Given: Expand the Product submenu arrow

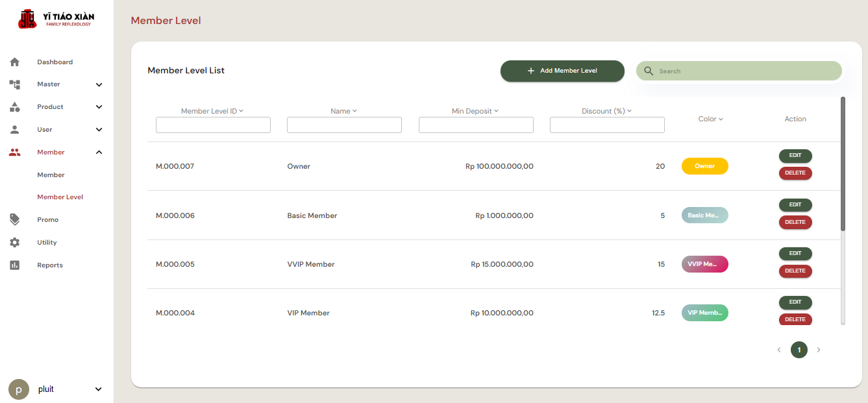Looking at the screenshot, I should (x=99, y=107).
